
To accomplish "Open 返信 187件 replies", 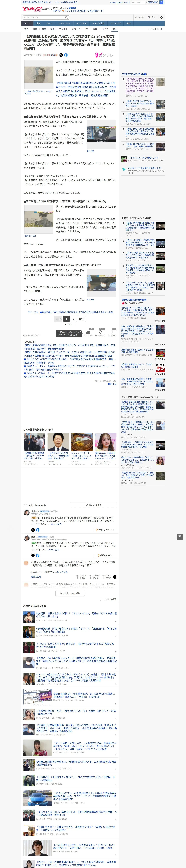I will tap(36, 577).
